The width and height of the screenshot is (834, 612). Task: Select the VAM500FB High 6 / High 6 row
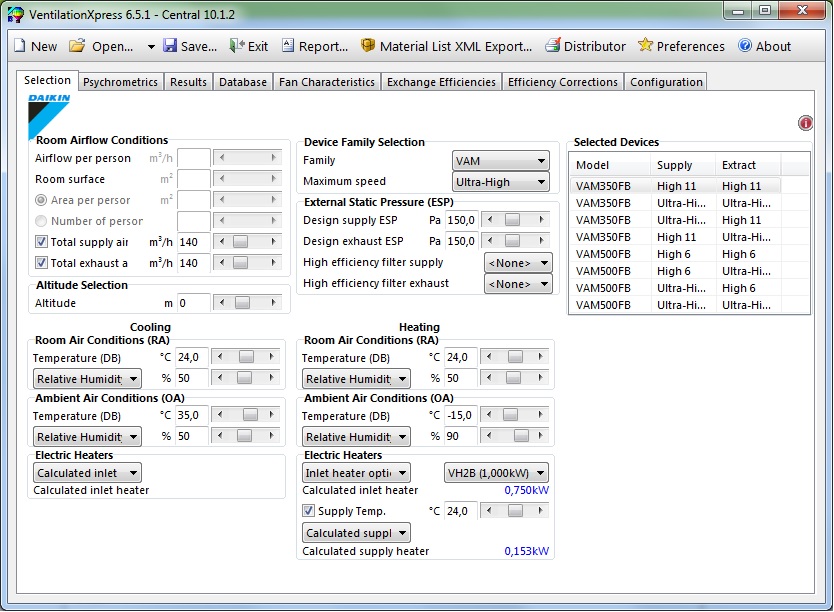(675, 254)
